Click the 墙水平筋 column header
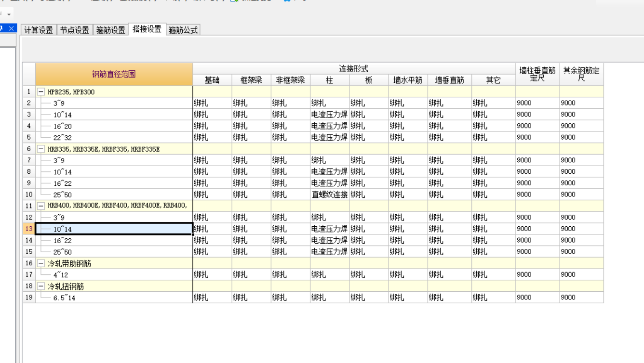The height and width of the screenshot is (363, 644). pos(408,80)
